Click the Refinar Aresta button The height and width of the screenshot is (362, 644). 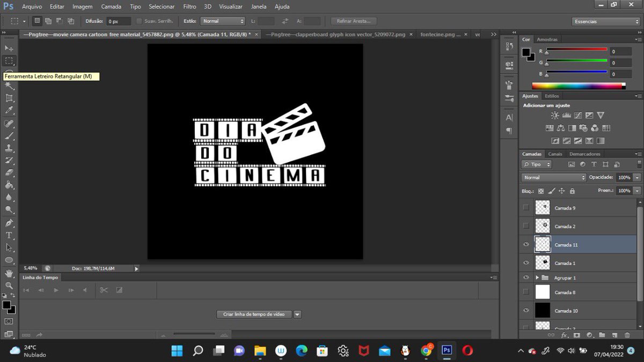(353, 21)
